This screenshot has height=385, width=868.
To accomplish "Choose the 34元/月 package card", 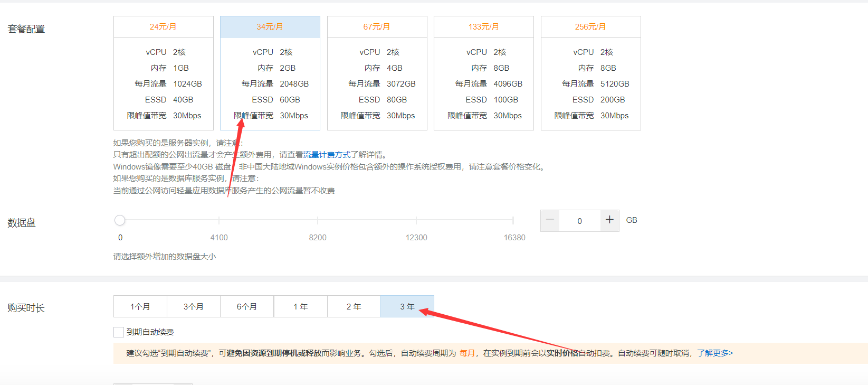I will tap(270, 73).
